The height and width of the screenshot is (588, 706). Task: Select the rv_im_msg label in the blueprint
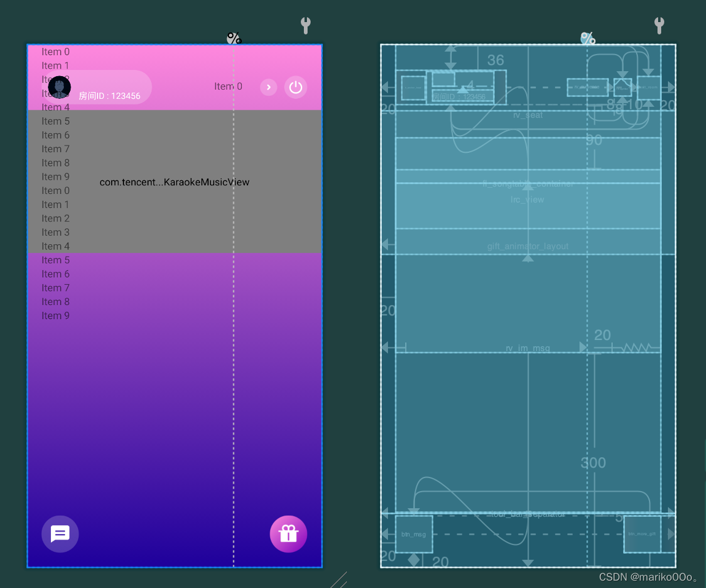(x=528, y=348)
